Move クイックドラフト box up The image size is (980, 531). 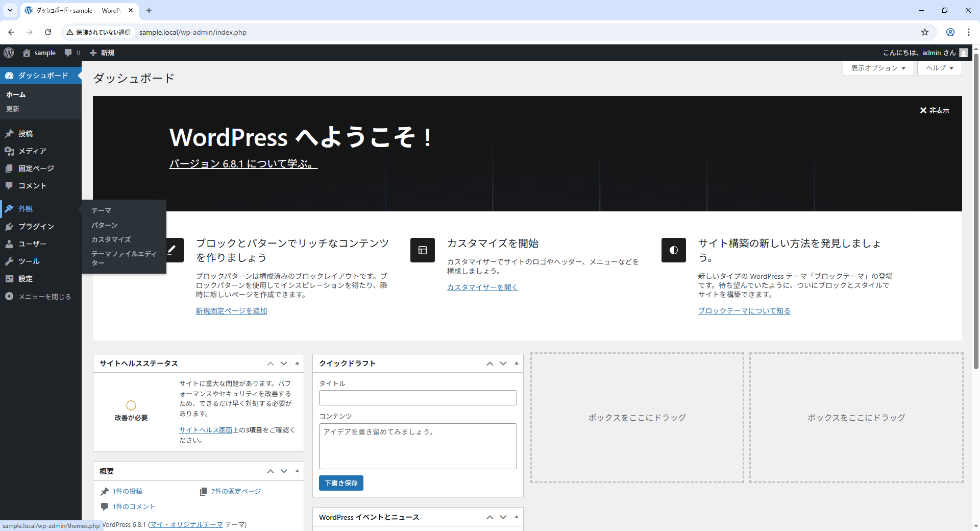point(490,364)
